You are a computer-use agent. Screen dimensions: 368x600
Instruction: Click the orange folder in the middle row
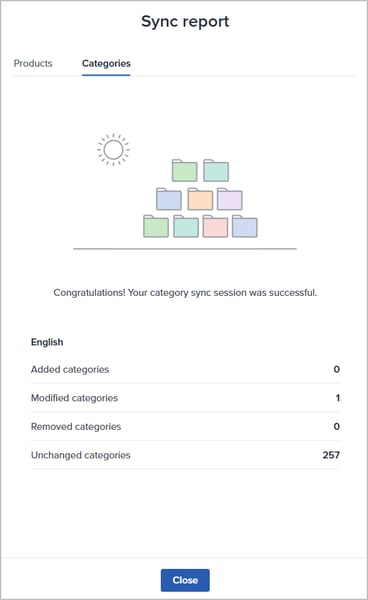[x=200, y=199]
